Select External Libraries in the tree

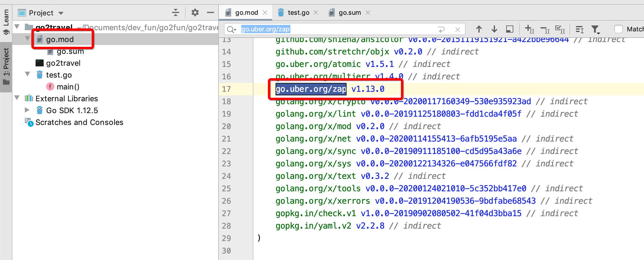pyautogui.click(x=67, y=99)
